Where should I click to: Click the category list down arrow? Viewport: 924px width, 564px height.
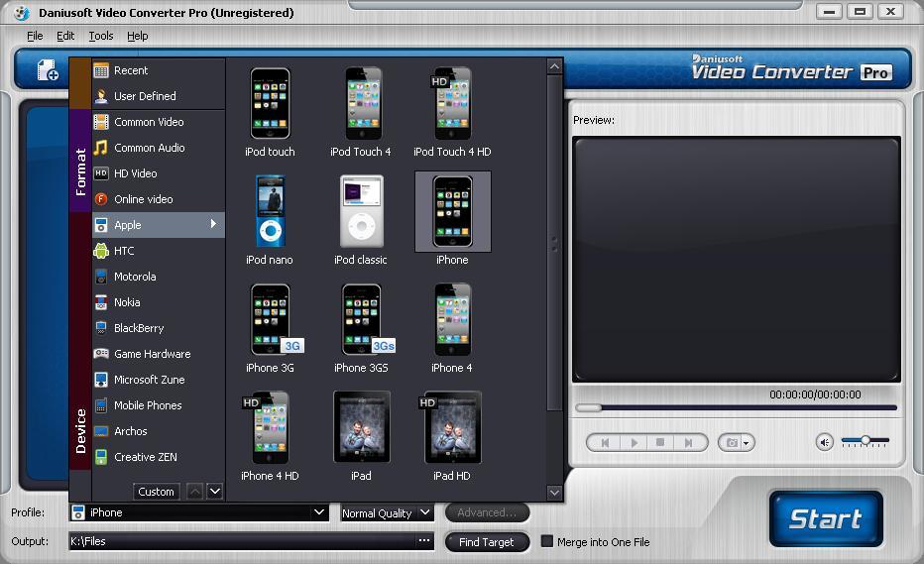(x=214, y=491)
